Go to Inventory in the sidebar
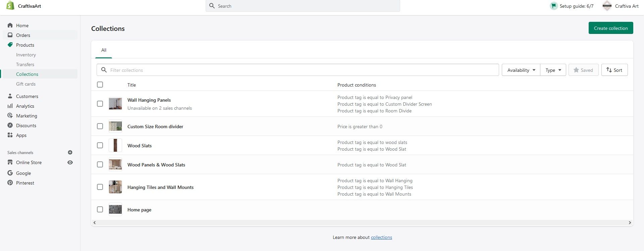Screen dimensions: 644x251 coord(26,55)
